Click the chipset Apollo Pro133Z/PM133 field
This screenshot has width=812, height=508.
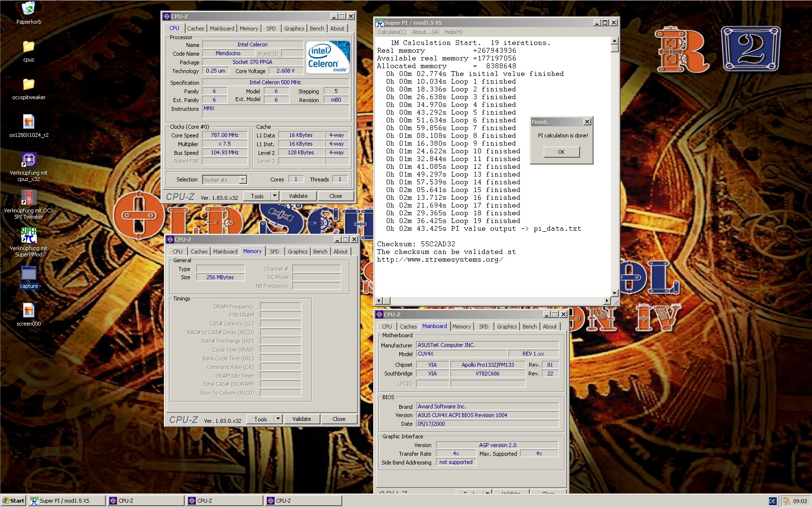488,365
